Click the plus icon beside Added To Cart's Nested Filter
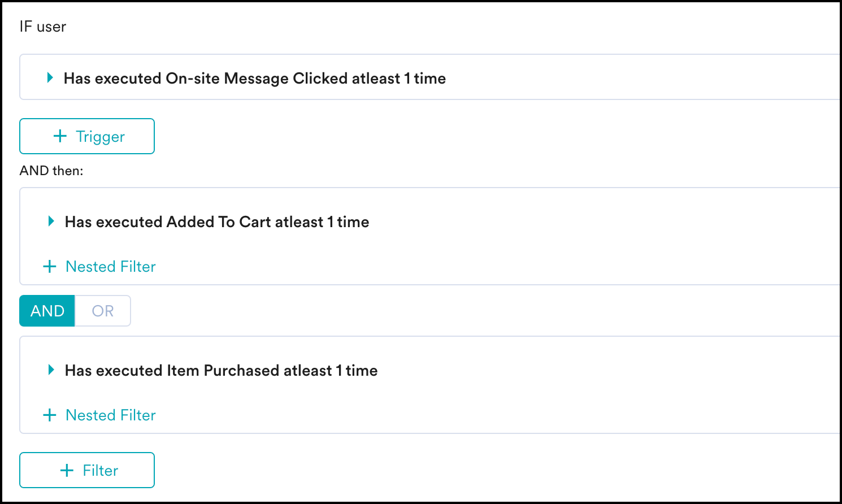The width and height of the screenshot is (842, 504). (x=50, y=267)
